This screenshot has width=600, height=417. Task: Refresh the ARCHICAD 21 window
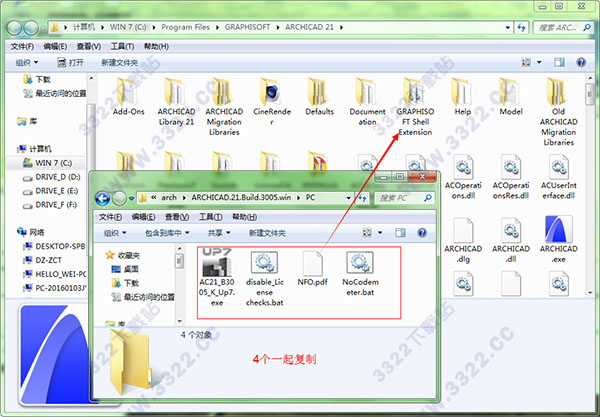521,28
